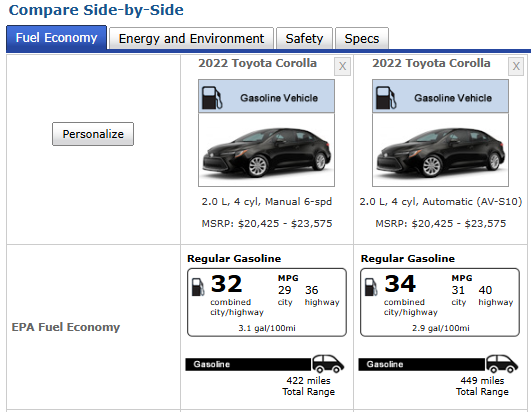
Task: Click car icon above 449 miles range
Action: click(x=502, y=364)
